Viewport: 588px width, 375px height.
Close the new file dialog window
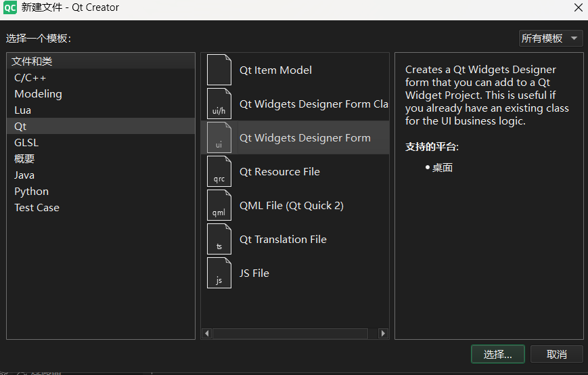[577, 8]
